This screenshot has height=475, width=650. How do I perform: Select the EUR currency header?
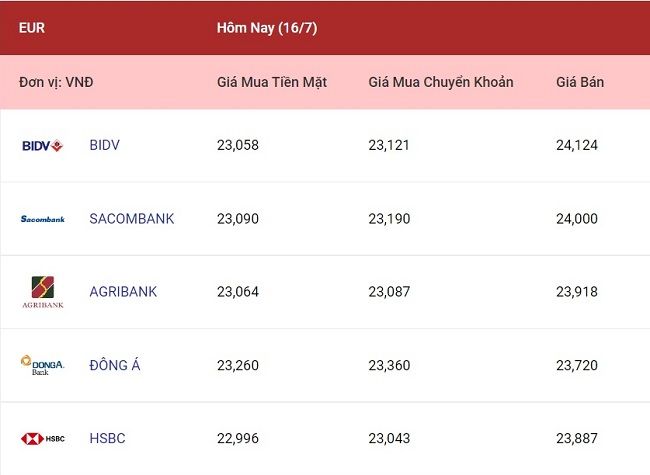[32, 28]
